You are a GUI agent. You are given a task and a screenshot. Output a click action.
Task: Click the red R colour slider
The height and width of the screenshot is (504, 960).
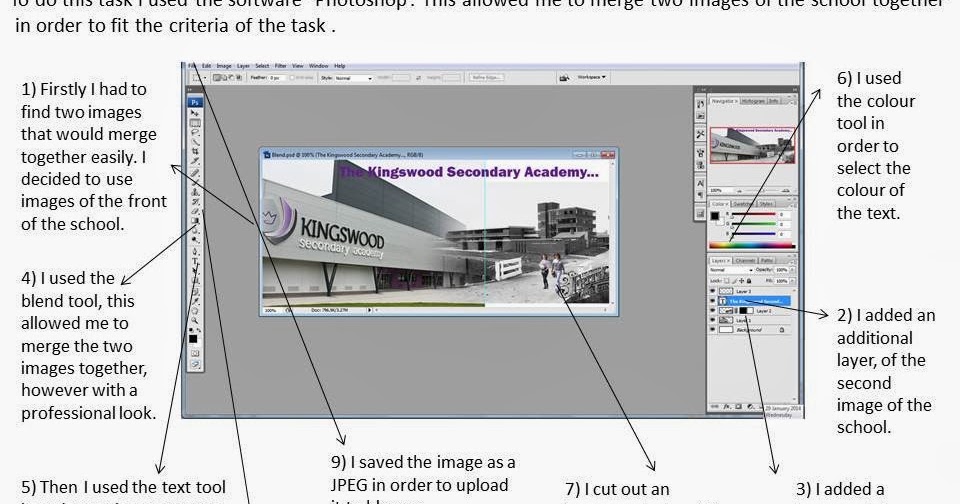[755, 214]
